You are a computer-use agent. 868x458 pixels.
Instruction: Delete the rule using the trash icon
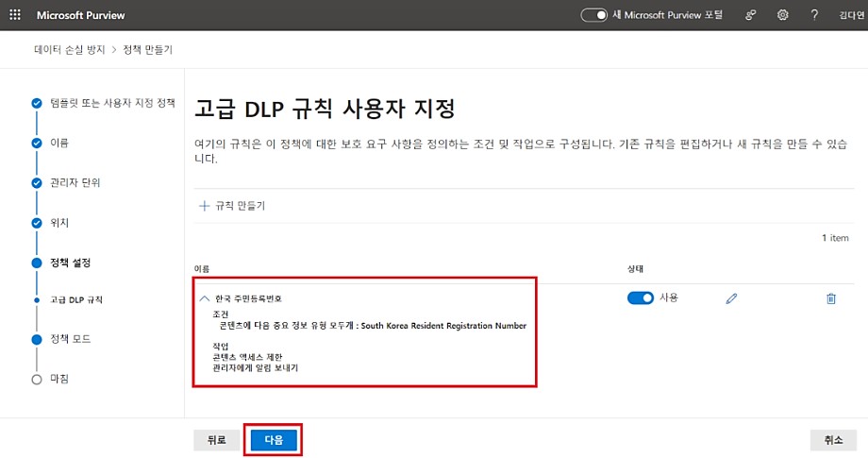coord(831,298)
